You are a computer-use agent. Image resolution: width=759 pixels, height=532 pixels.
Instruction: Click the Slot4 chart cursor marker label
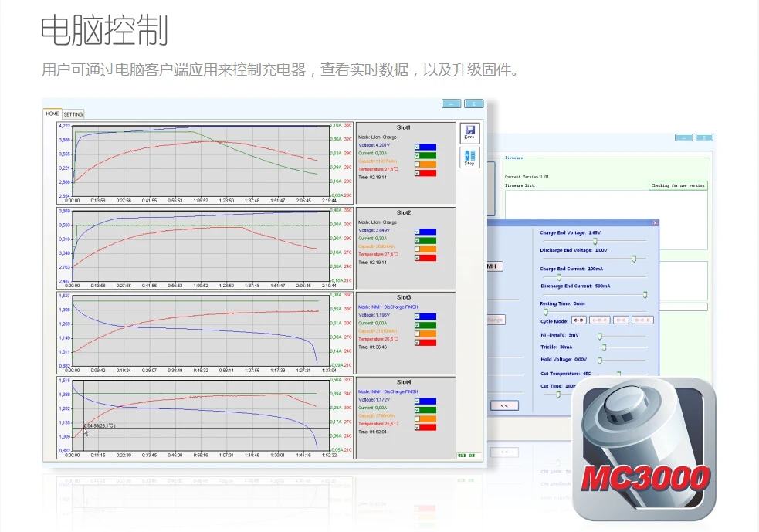click(x=100, y=425)
